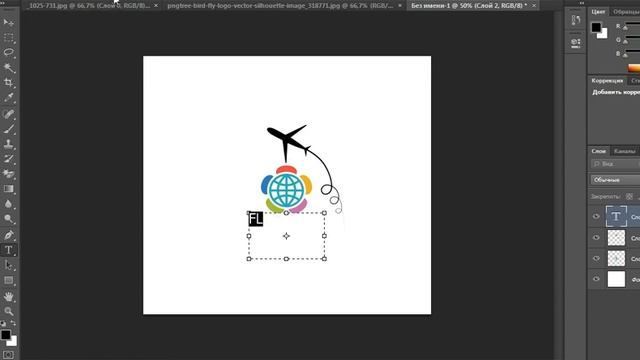Swap foreground and background colors

(x=13, y=323)
